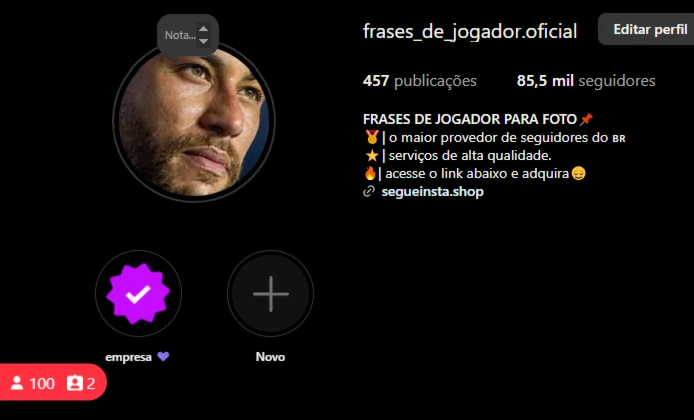Screen dimensions: 694x420
Task: Click the 457 publicações count
Action: coord(420,81)
